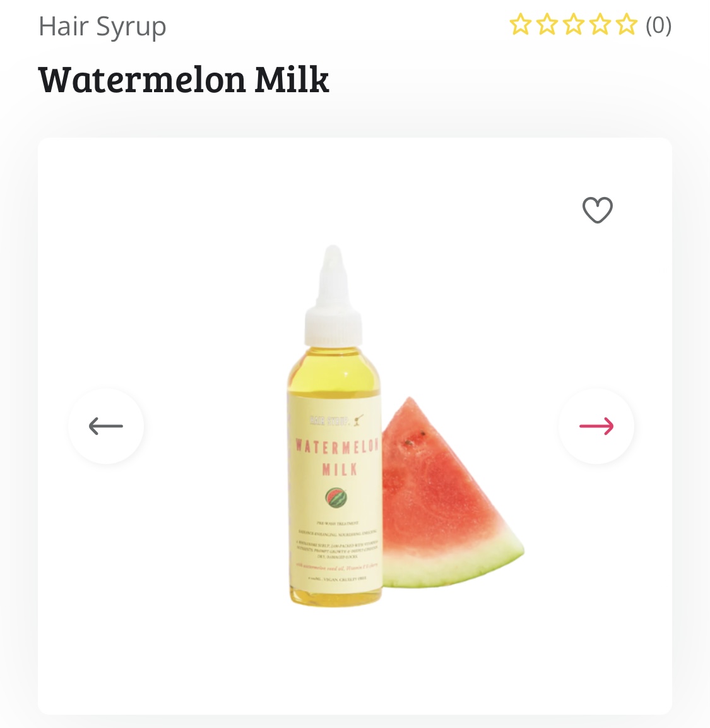The image size is (710, 728).
Task: Add product to wishlist with heart icon
Action: pos(597,210)
